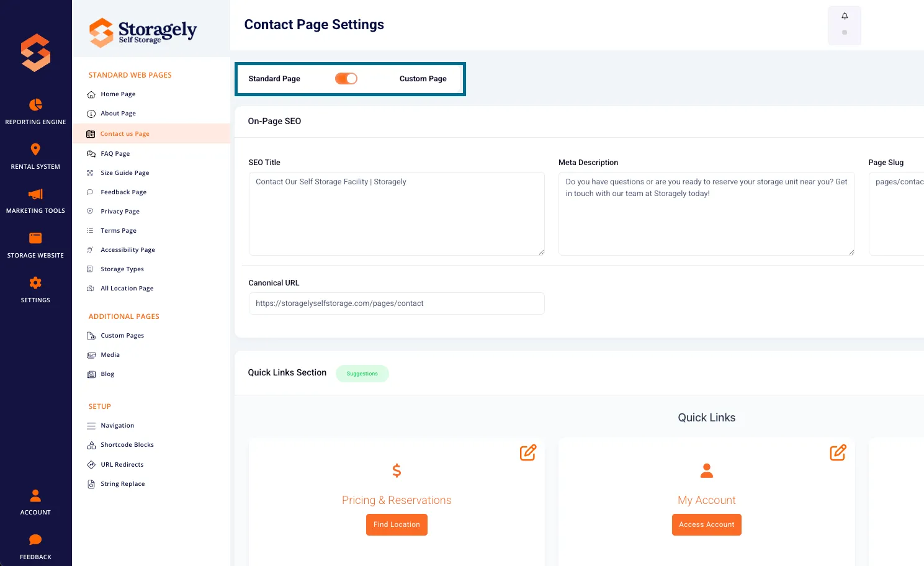Click the Canonical URL input field
The image size is (924, 566).
click(397, 303)
